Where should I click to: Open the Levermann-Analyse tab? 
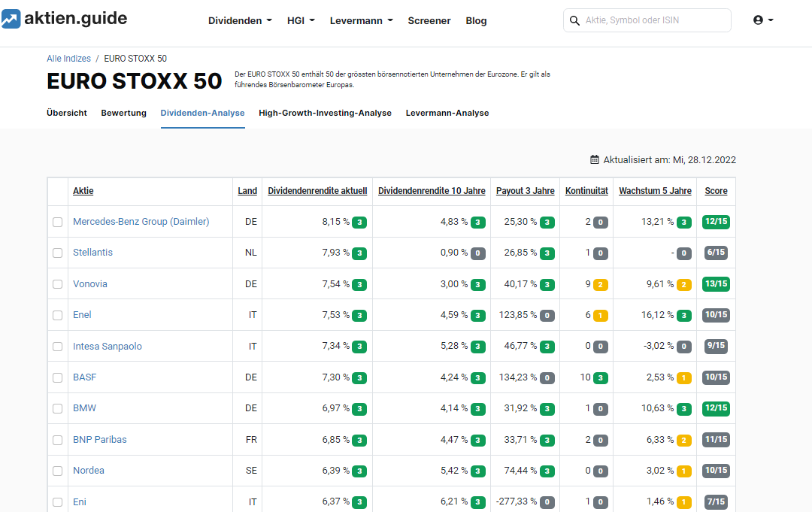(x=447, y=113)
